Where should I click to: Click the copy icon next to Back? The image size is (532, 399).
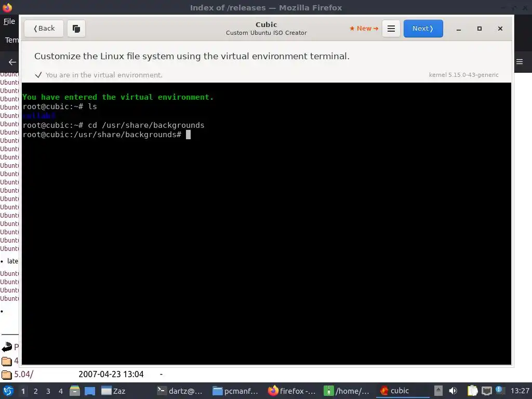76,29
